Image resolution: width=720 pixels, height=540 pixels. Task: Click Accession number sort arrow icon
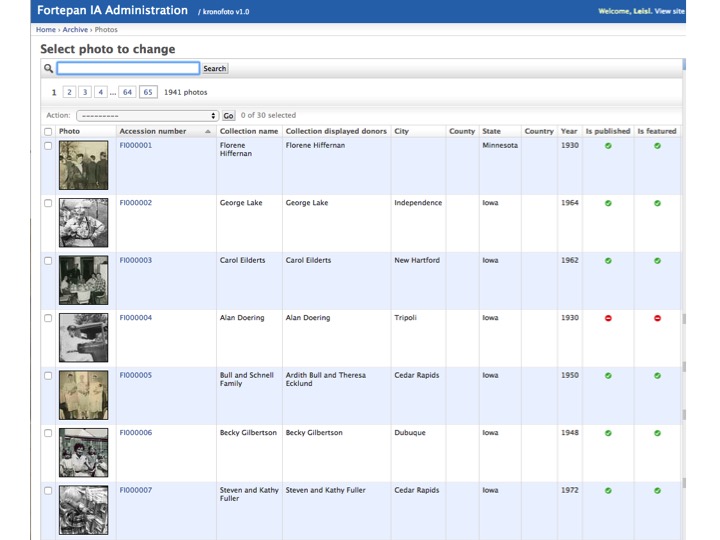(208, 132)
